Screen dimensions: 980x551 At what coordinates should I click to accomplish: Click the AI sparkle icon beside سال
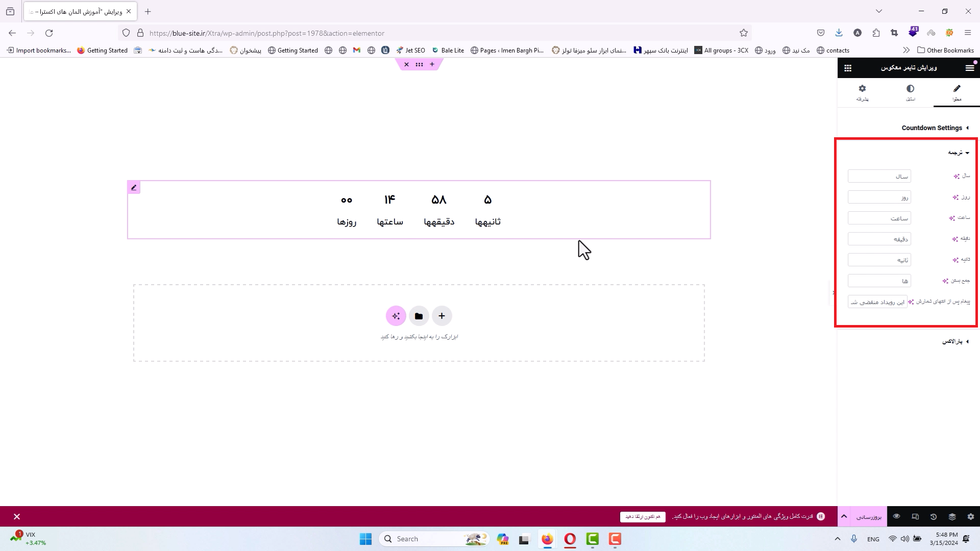(x=956, y=176)
